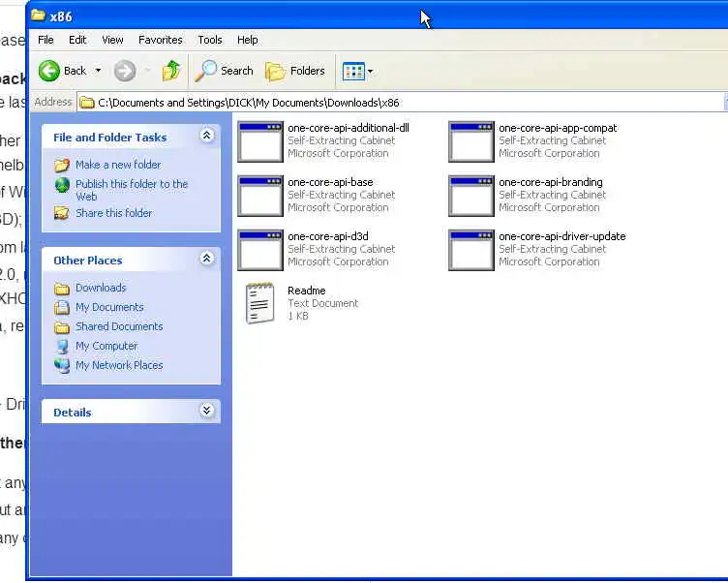Viewport: 728px width, 583px height.
Task: Go to Shared Documents link
Action: [x=119, y=326]
